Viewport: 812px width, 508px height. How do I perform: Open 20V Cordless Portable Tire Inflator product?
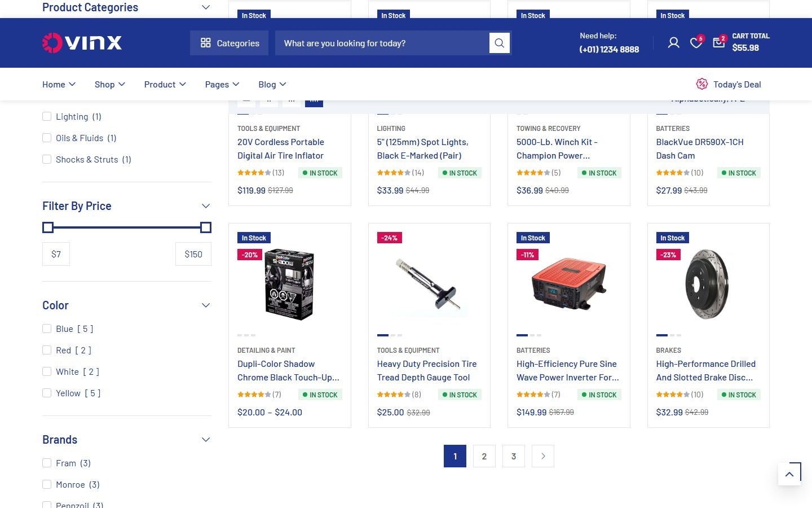click(x=281, y=149)
